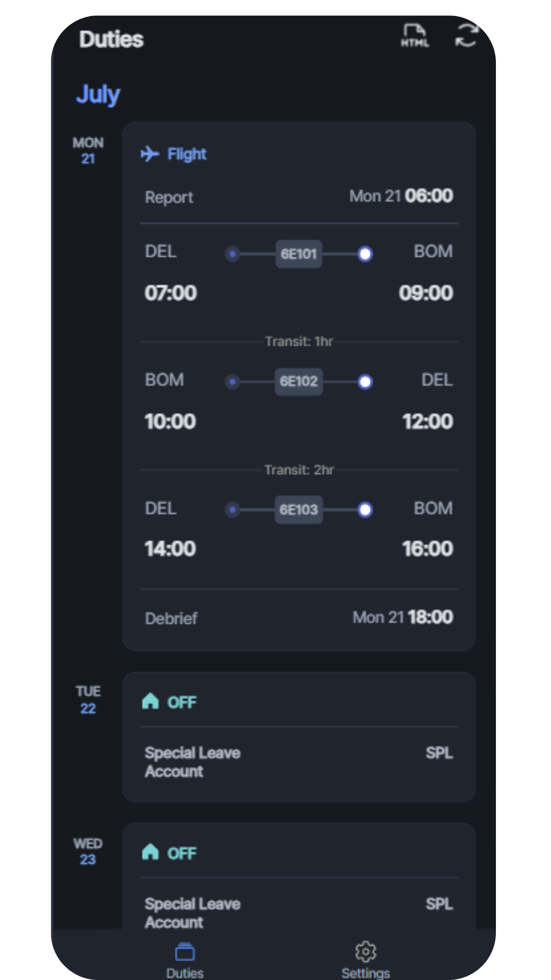Tap the Settings gear icon
Screen dimensions: 551x980
pos(365,952)
